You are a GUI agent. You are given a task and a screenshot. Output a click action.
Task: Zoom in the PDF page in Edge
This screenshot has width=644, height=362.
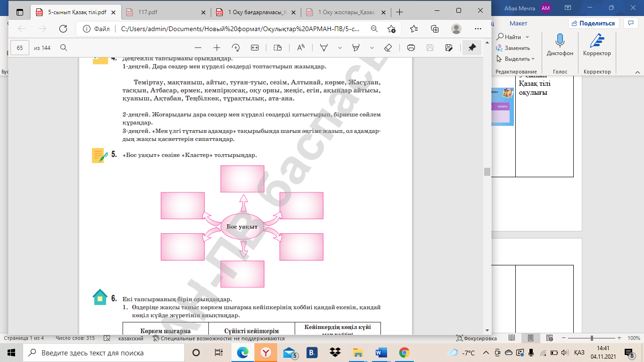(217, 48)
